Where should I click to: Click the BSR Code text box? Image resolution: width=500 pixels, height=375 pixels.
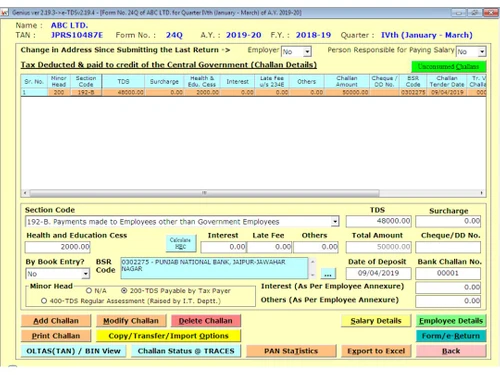point(214,268)
